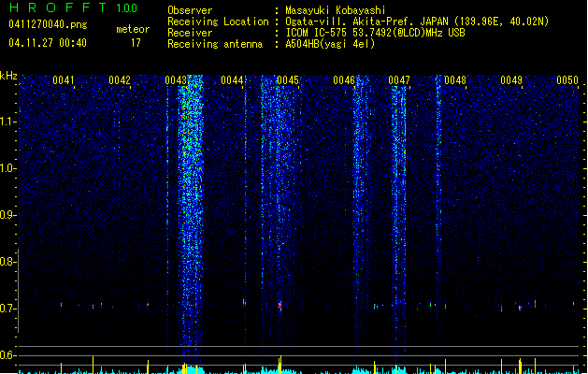Click the 1.1 kHz axis label
The width and height of the screenshot is (588, 374).
coord(7,122)
